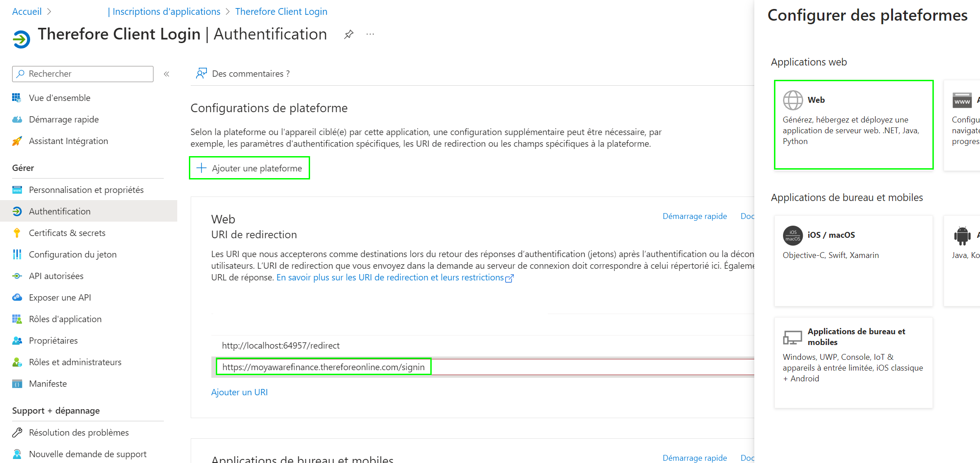Click Ajouter une plateforme button
This screenshot has height=463, width=980.
249,168
